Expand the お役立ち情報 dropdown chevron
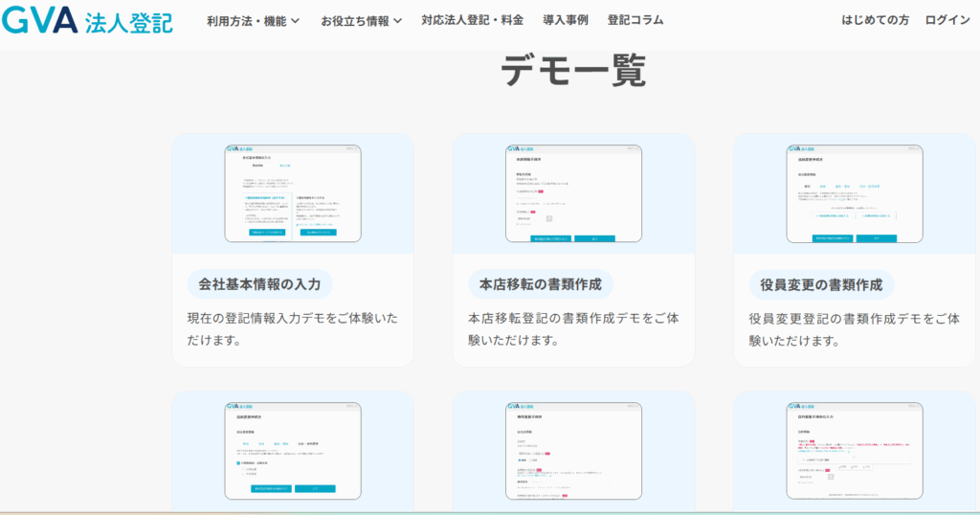The image size is (980, 515). [x=397, y=20]
